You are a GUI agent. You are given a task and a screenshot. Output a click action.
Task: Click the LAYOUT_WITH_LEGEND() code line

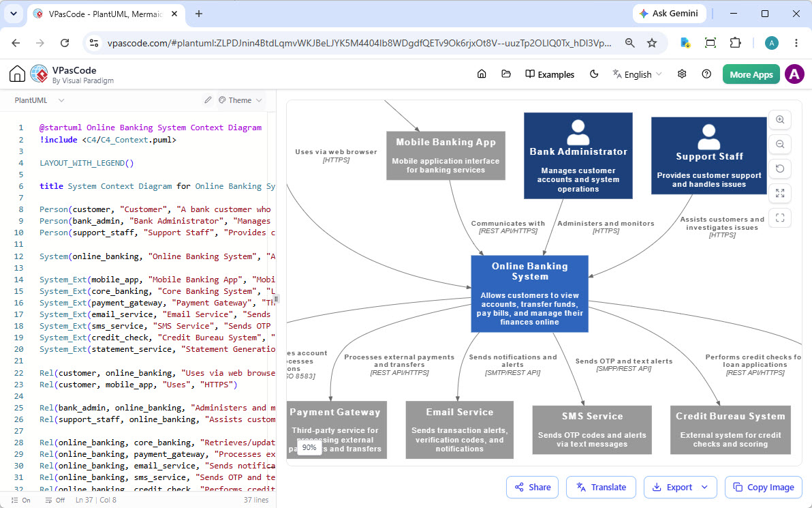87,163
